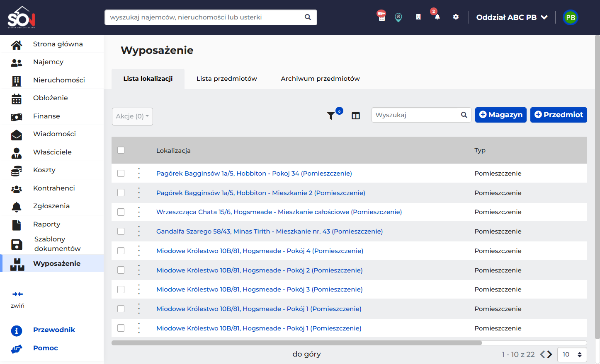Click magnifier icon in Wyszukaj table search

point(464,115)
